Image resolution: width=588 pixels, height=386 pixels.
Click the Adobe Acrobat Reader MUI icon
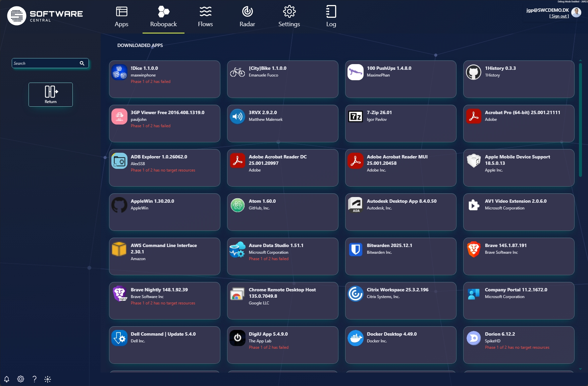[x=356, y=161]
